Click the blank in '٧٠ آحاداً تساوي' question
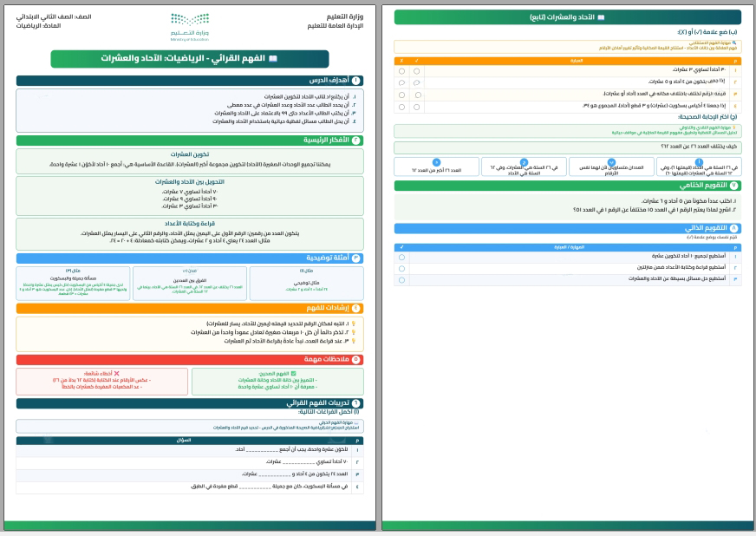 coord(298,462)
